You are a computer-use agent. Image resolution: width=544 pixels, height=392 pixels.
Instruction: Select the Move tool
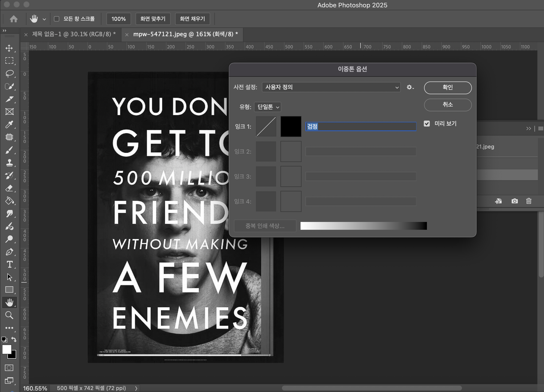9,48
